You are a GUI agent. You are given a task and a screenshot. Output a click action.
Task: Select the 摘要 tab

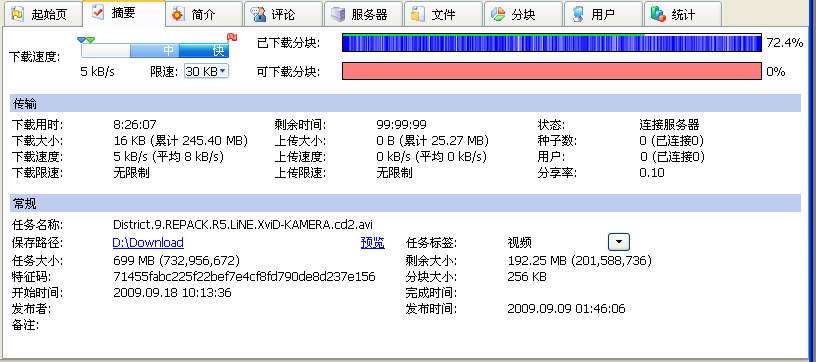click(125, 14)
